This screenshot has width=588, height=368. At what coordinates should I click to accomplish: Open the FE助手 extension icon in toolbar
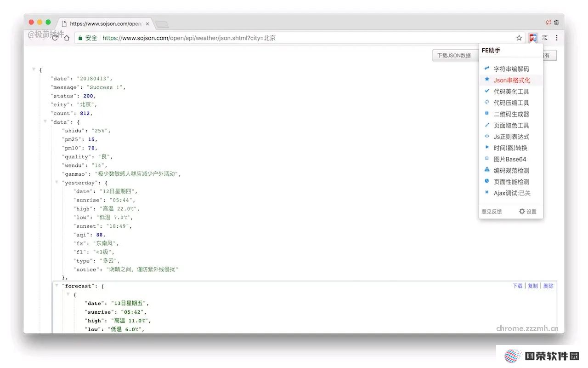tap(533, 38)
